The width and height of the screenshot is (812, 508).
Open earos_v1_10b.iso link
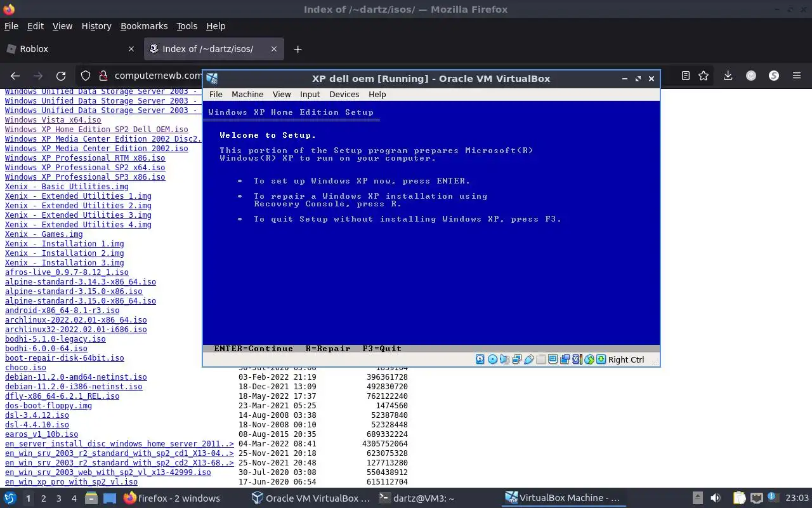click(41, 434)
